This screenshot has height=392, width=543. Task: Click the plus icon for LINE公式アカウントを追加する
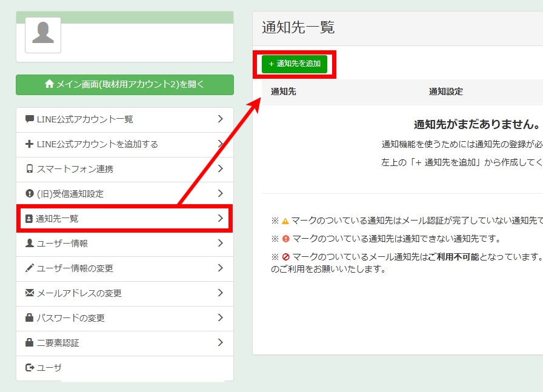point(30,144)
